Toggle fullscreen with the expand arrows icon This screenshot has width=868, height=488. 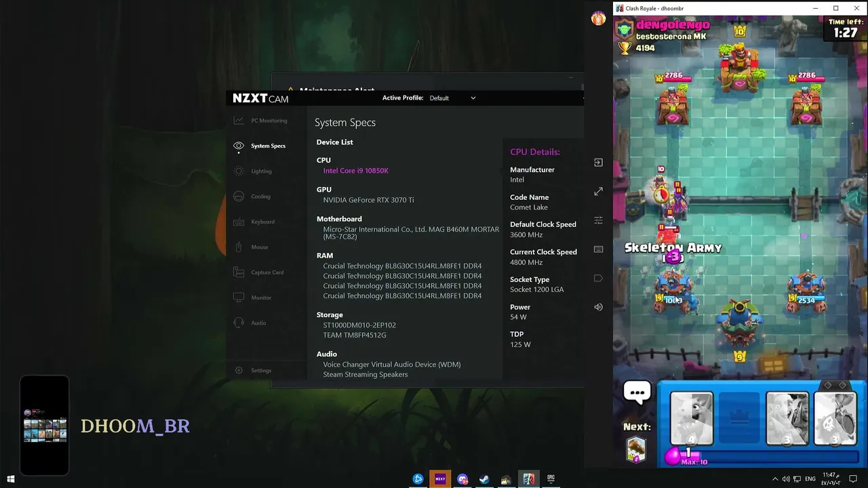click(598, 192)
